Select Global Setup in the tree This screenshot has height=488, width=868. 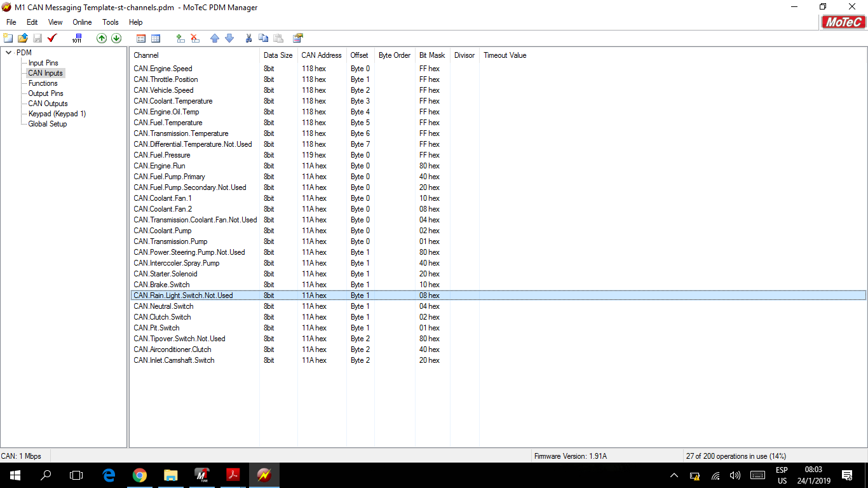point(47,124)
